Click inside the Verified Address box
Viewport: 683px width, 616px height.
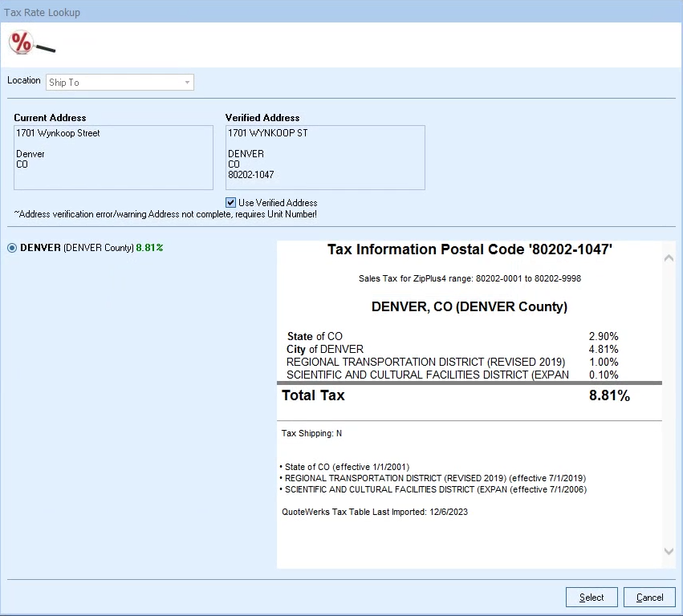(324, 157)
